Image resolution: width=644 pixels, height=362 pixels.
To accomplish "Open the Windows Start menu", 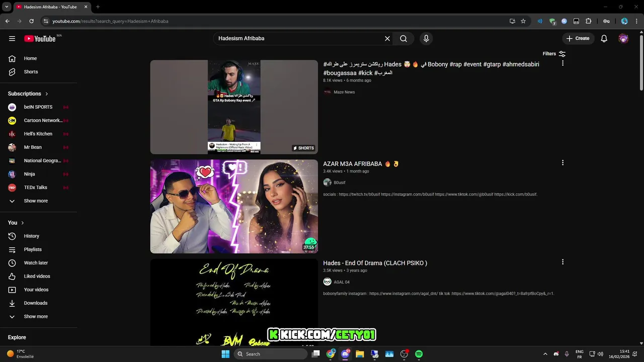I will pos(225,354).
